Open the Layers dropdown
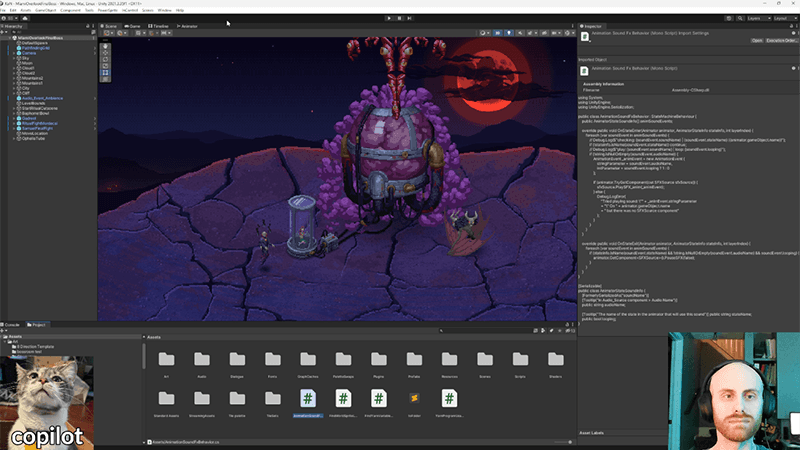The width and height of the screenshot is (800, 450). (759, 18)
